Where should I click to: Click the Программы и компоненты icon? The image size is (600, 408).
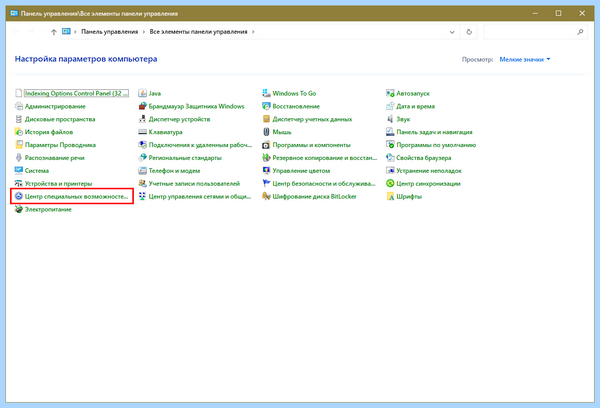tap(266, 145)
